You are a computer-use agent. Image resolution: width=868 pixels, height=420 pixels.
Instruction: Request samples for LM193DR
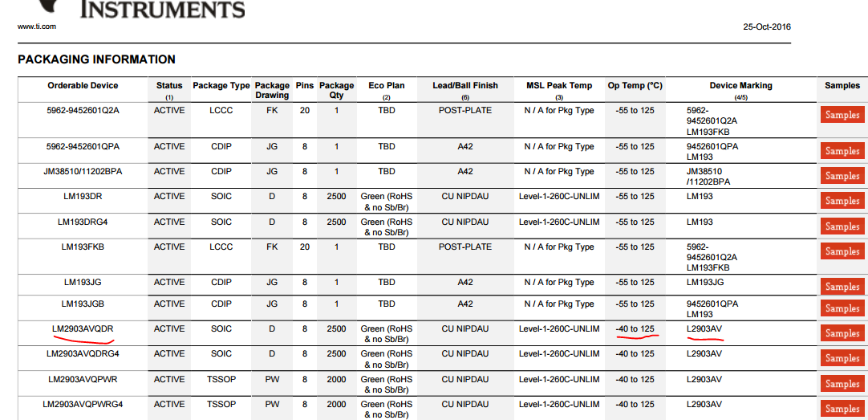coord(842,201)
